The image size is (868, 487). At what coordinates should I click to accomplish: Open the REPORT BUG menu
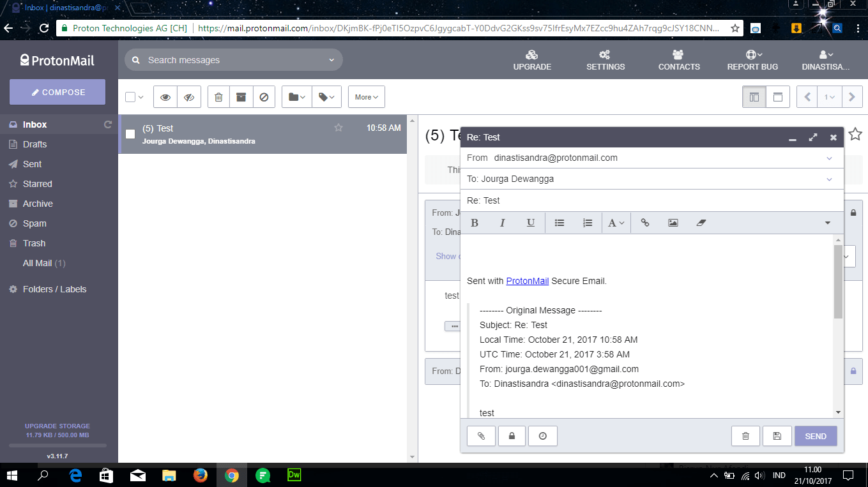pos(752,60)
